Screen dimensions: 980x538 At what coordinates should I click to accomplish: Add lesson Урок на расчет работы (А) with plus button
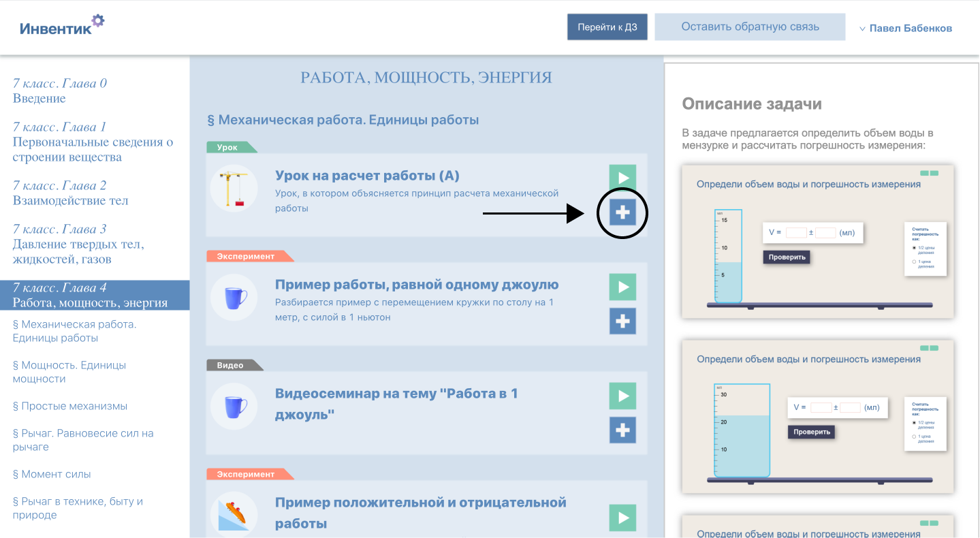point(622,212)
